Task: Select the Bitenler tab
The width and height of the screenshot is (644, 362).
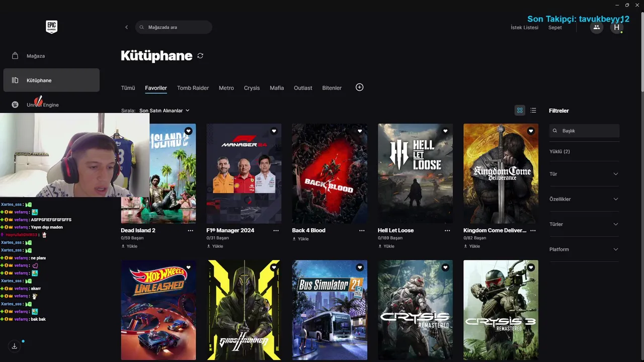Action: (x=332, y=88)
